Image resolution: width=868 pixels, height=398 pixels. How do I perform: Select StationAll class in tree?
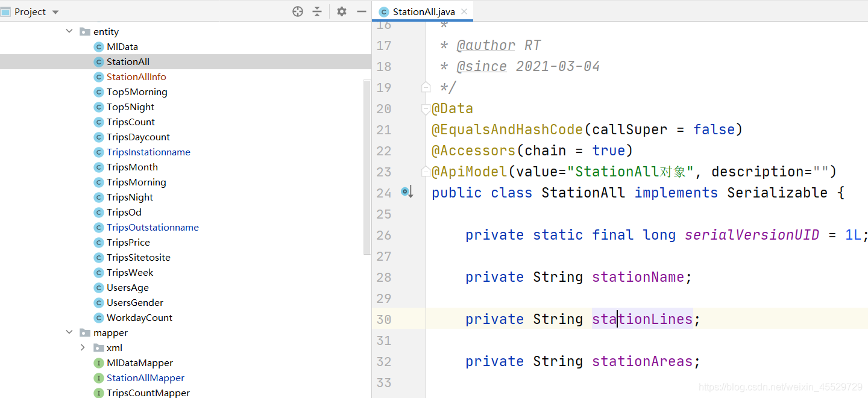coord(128,61)
